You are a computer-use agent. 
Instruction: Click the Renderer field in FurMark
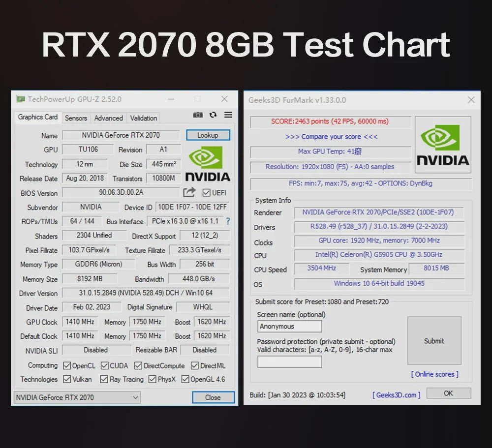(x=378, y=212)
